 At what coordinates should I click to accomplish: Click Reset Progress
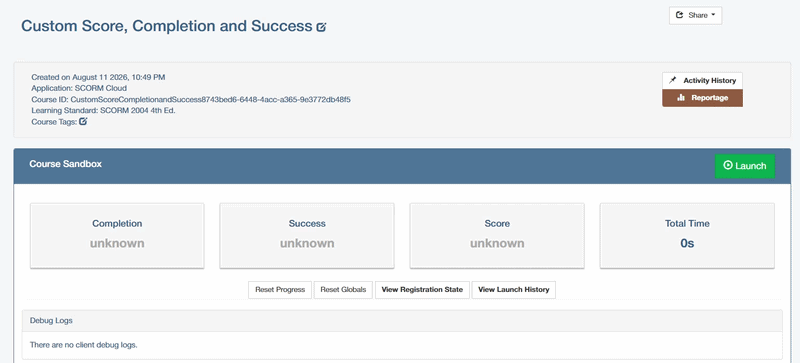tap(280, 289)
